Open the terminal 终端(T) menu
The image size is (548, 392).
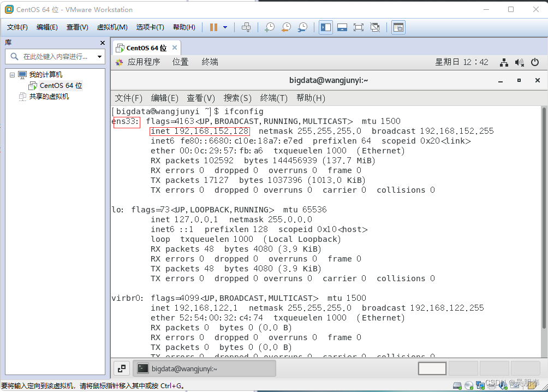pyautogui.click(x=273, y=98)
